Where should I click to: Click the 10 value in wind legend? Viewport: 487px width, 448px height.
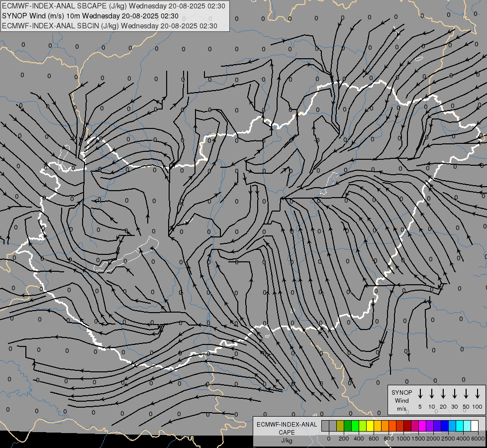[x=432, y=407]
